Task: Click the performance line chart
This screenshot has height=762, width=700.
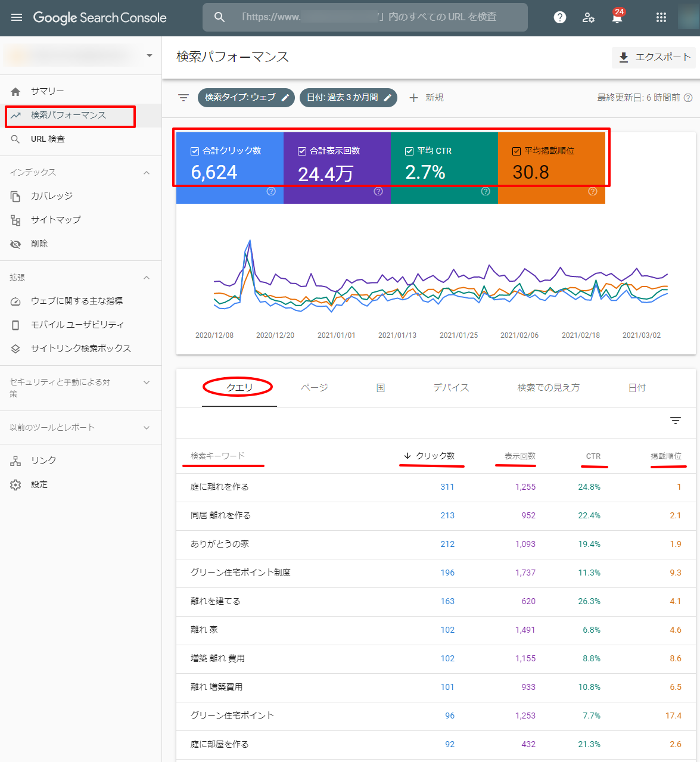Action: [x=440, y=276]
